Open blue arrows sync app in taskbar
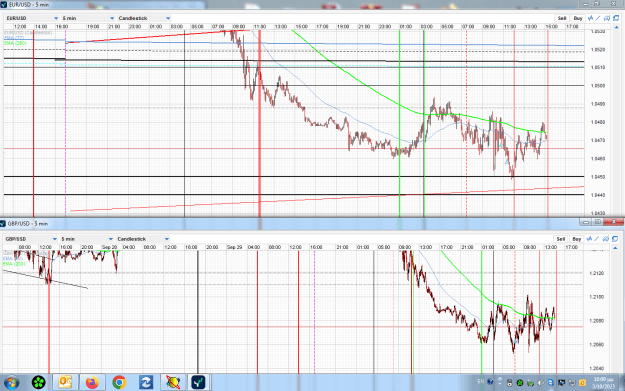 tap(146, 383)
